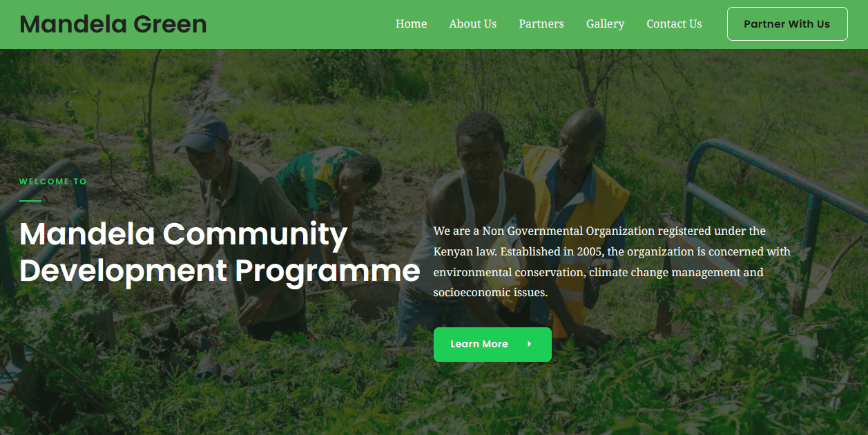Click the WELCOME TO label text
868x435 pixels.
pos(53,182)
